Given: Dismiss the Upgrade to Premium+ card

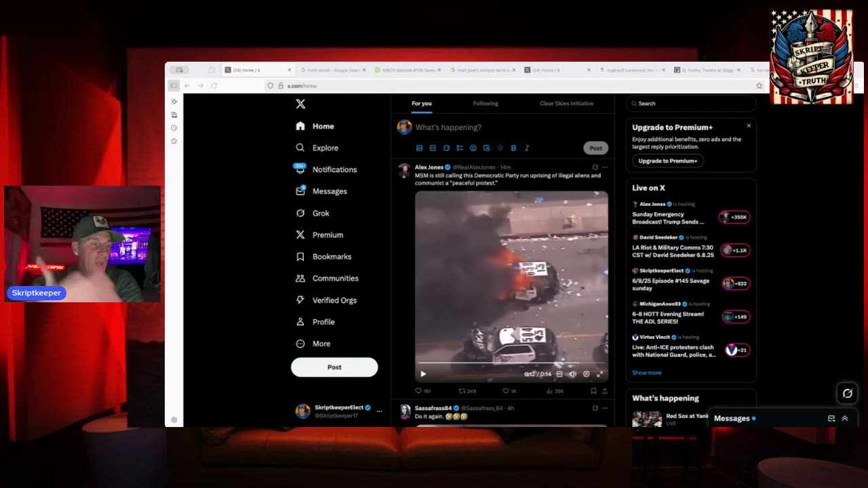Looking at the screenshot, I should pyautogui.click(x=749, y=125).
